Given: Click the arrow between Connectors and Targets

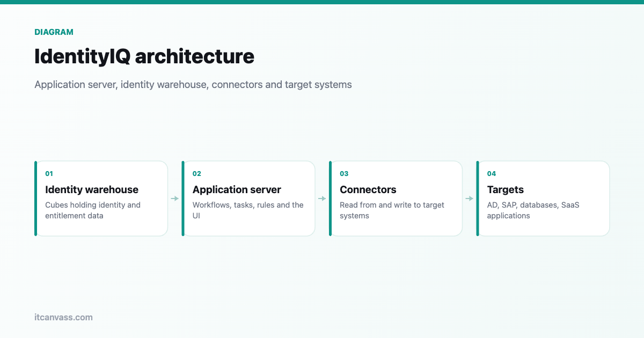Looking at the screenshot, I should click(470, 199).
